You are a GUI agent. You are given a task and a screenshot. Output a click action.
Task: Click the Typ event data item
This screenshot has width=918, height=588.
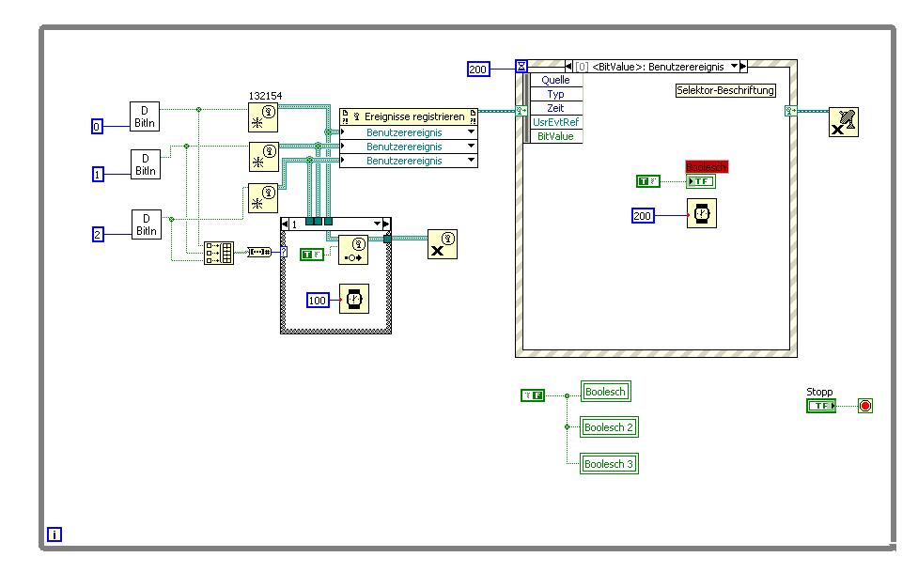(555, 94)
